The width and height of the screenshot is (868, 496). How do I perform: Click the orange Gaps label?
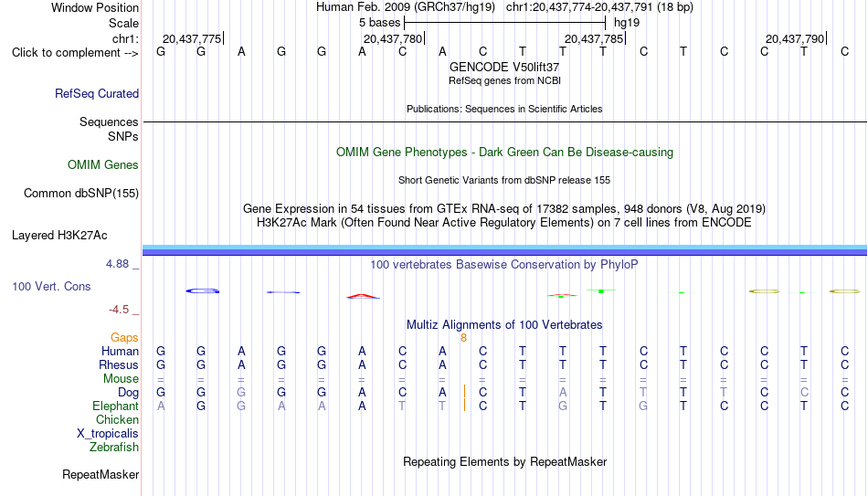click(x=124, y=337)
